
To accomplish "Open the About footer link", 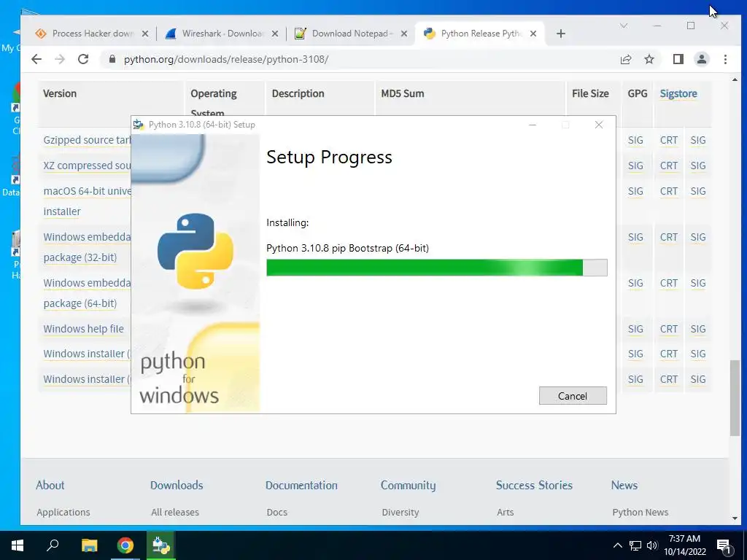I will [x=50, y=485].
